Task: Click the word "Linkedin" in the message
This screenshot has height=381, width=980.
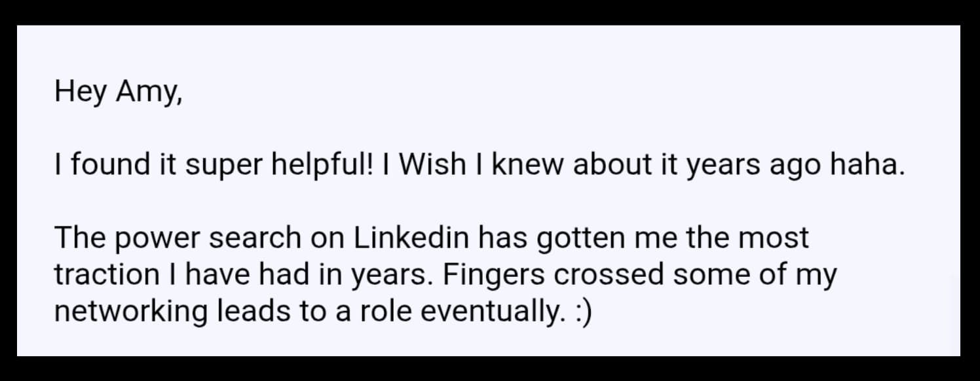Action: pyautogui.click(x=412, y=238)
